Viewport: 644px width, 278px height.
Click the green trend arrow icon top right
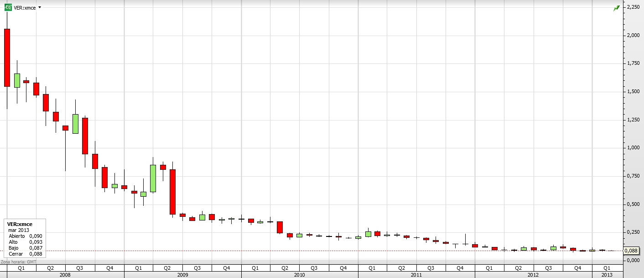click(x=617, y=8)
